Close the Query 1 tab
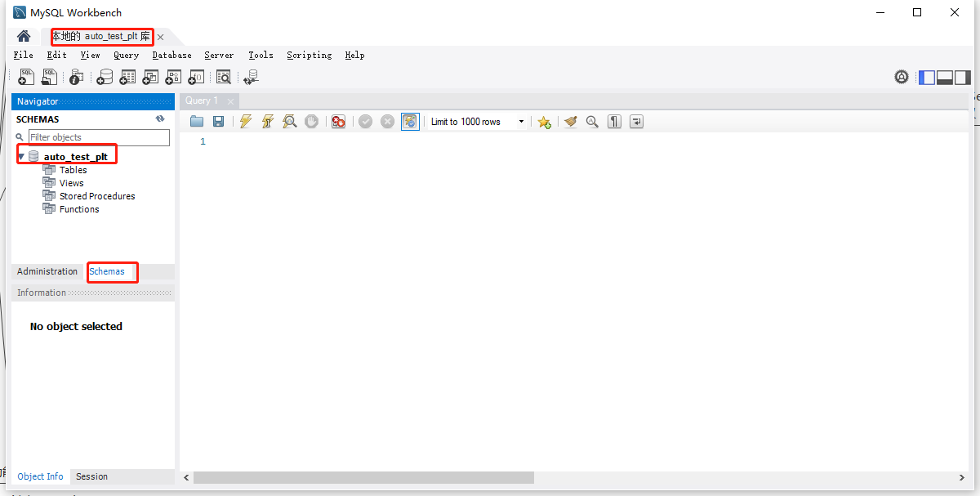 pyautogui.click(x=231, y=101)
